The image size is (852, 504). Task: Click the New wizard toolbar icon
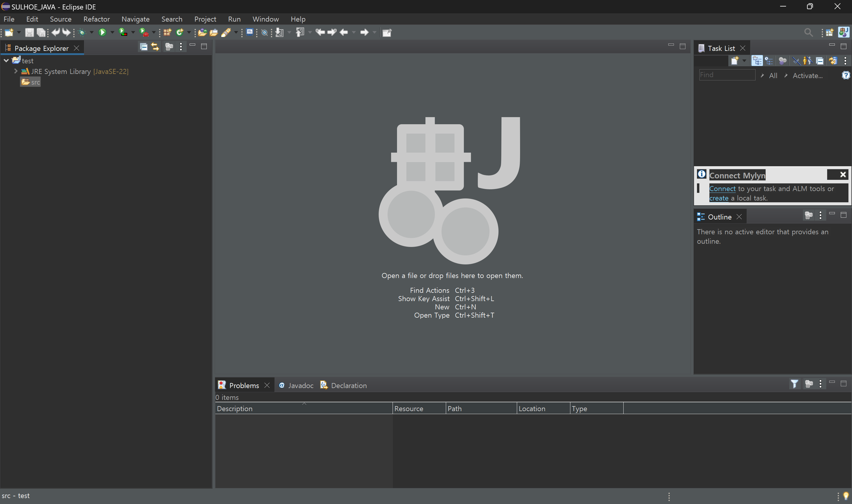click(9, 32)
